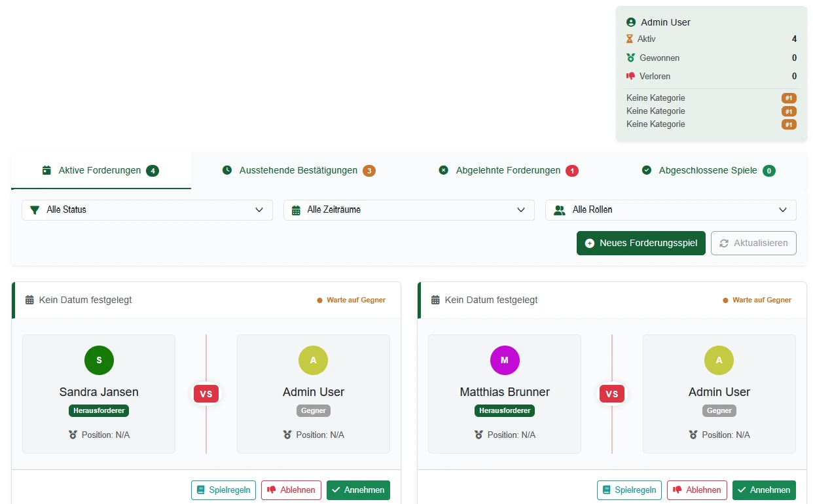Click the hourglass icon next to Aktiv

[630, 39]
